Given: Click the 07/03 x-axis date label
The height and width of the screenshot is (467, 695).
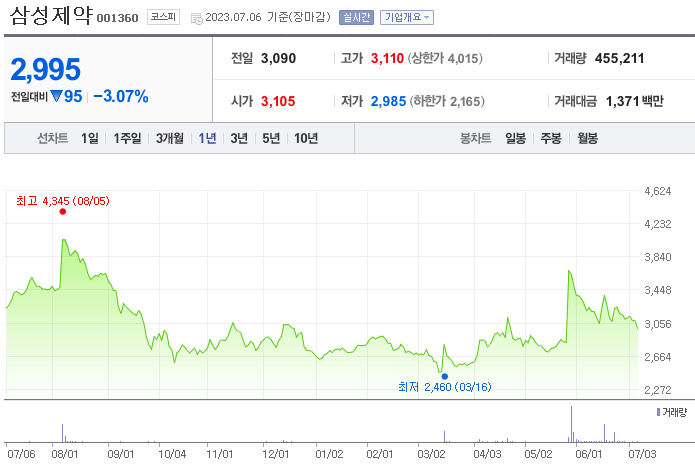Looking at the screenshot, I should coord(642,454).
